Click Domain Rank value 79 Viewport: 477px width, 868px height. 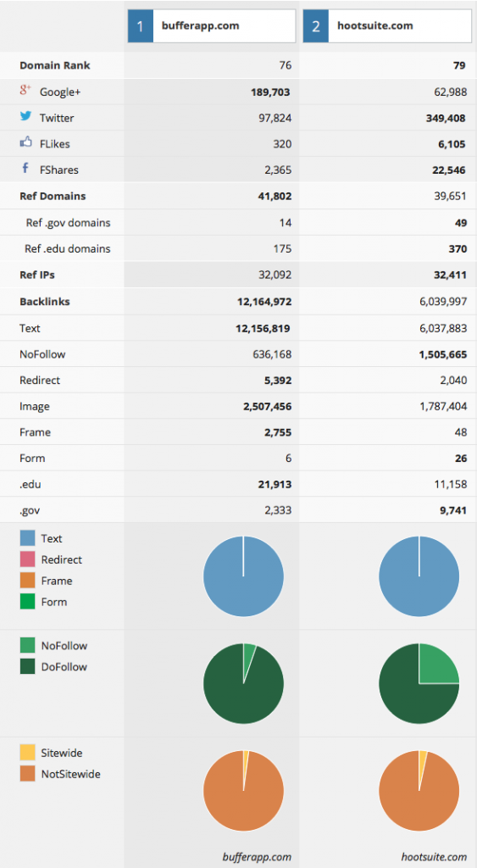460,66
